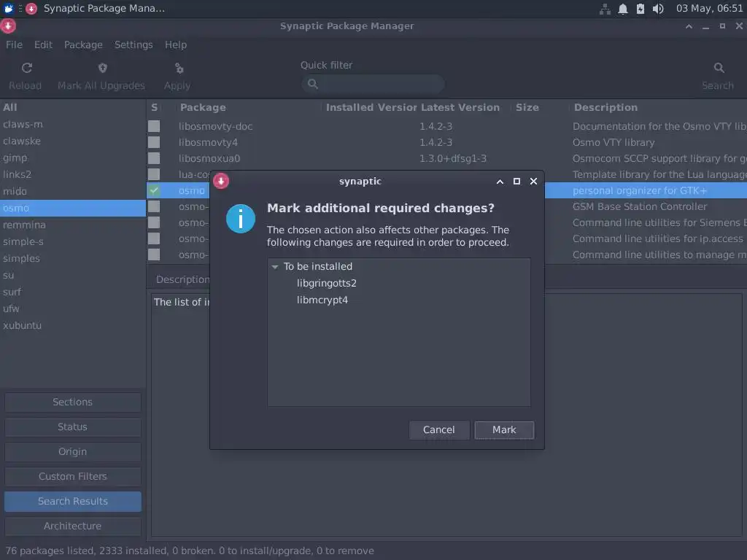This screenshot has width=747, height=560.
Task: Select libgringotts2 in the changes list
Action: (326, 284)
